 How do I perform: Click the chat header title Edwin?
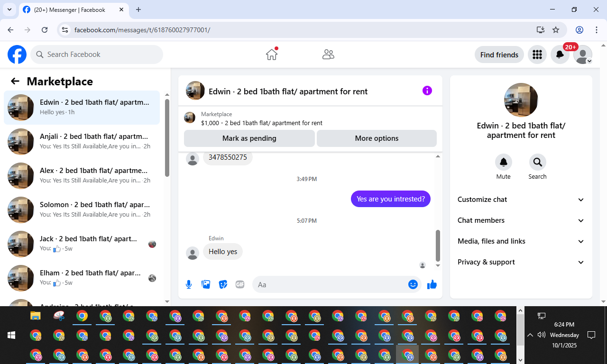(288, 91)
